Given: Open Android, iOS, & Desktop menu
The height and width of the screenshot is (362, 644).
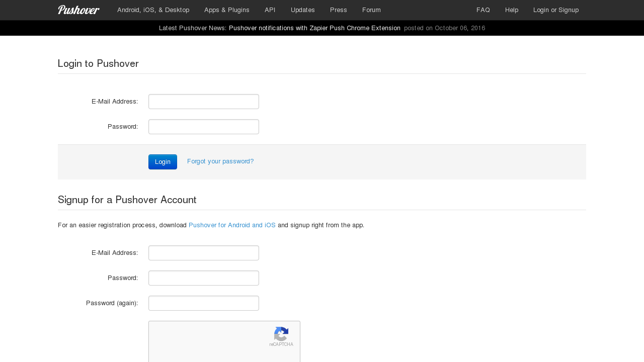Looking at the screenshot, I should tap(153, 10).
